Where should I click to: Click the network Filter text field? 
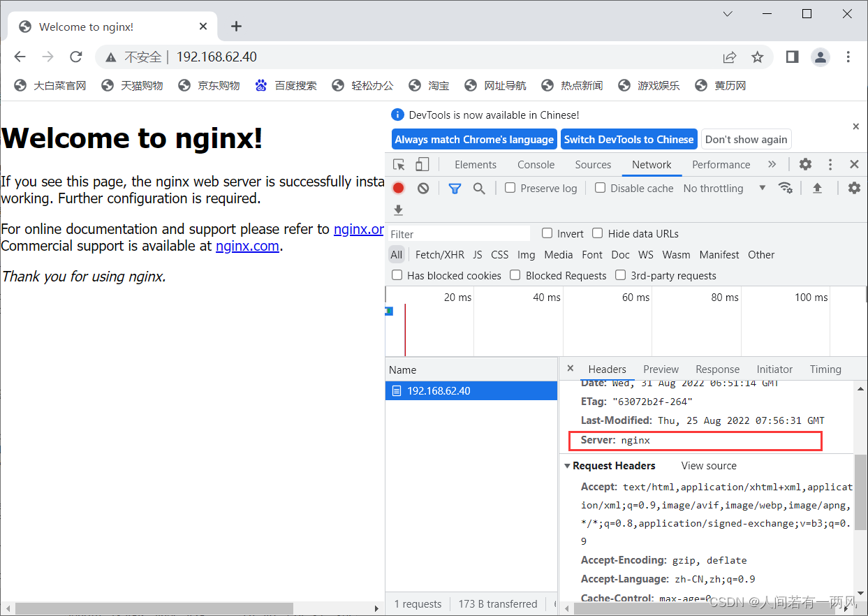pyautogui.click(x=459, y=234)
